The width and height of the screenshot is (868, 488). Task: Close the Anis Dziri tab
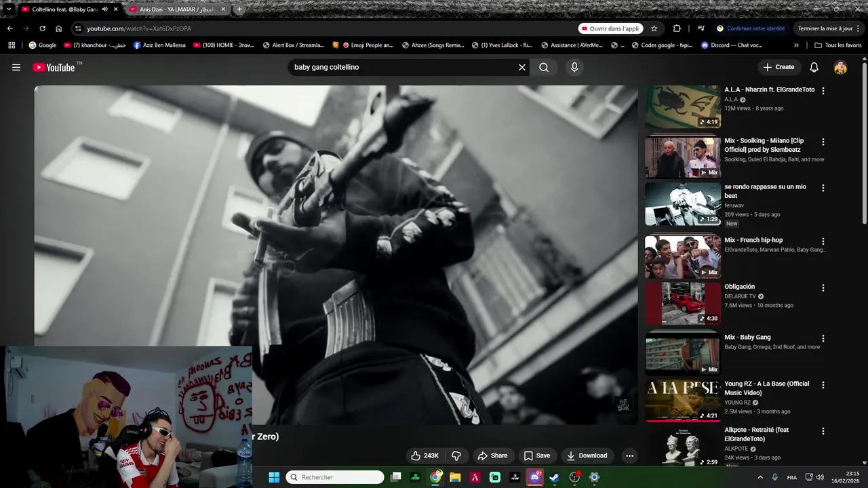(224, 9)
